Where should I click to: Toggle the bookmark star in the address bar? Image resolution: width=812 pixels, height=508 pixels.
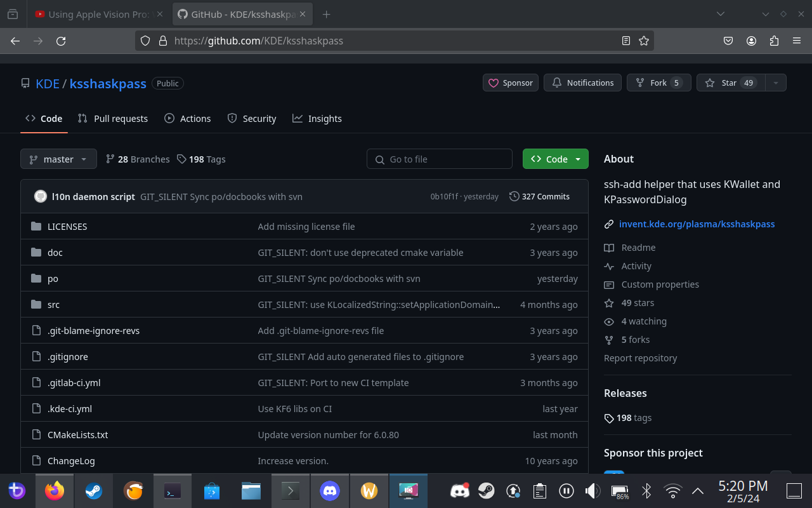point(644,41)
